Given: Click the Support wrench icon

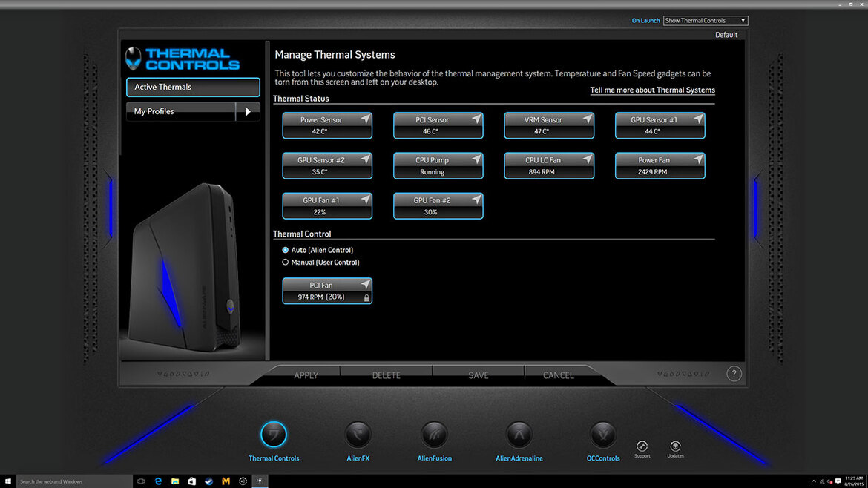Looking at the screenshot, I should click(642, 446).
